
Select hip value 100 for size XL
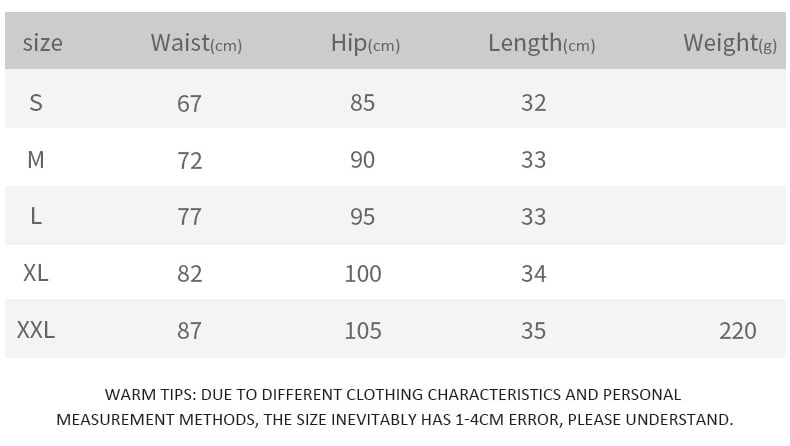pos(363,273)
